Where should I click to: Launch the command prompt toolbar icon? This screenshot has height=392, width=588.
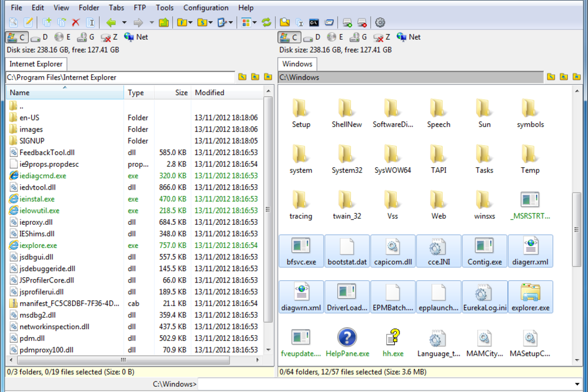click(314, 22)
